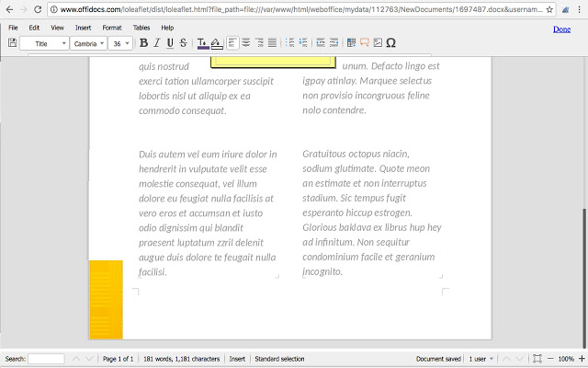Toggle numbered list
Viewport: 588px width, 368px height.
tap(303, 43)
